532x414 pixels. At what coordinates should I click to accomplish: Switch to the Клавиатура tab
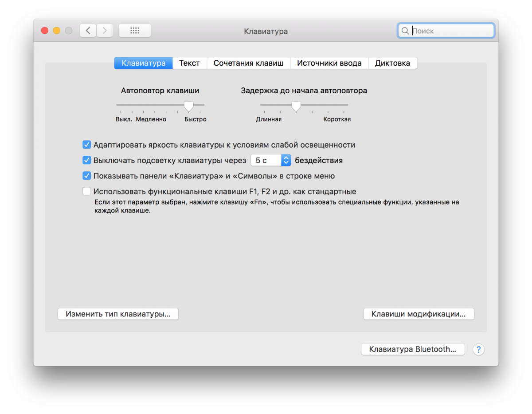[143, 63]
